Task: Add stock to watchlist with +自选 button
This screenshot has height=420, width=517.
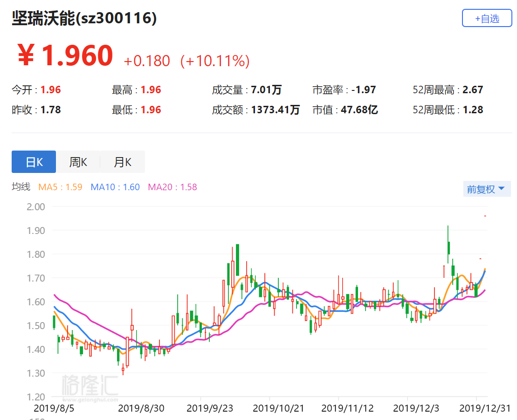Action: 487,19
